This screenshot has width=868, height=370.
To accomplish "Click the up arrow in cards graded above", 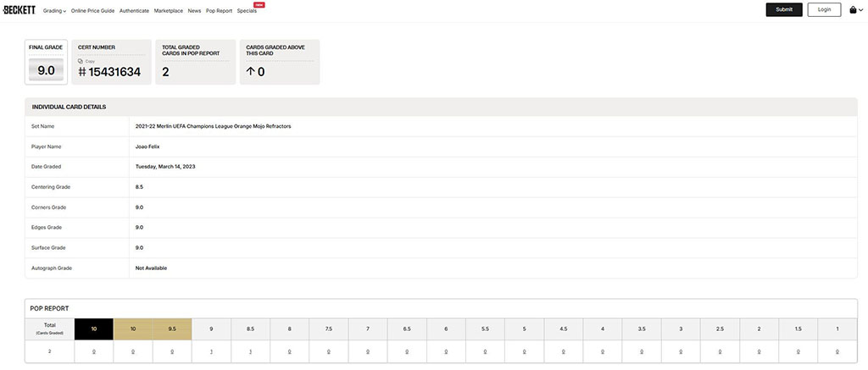I will coord(250,72).
